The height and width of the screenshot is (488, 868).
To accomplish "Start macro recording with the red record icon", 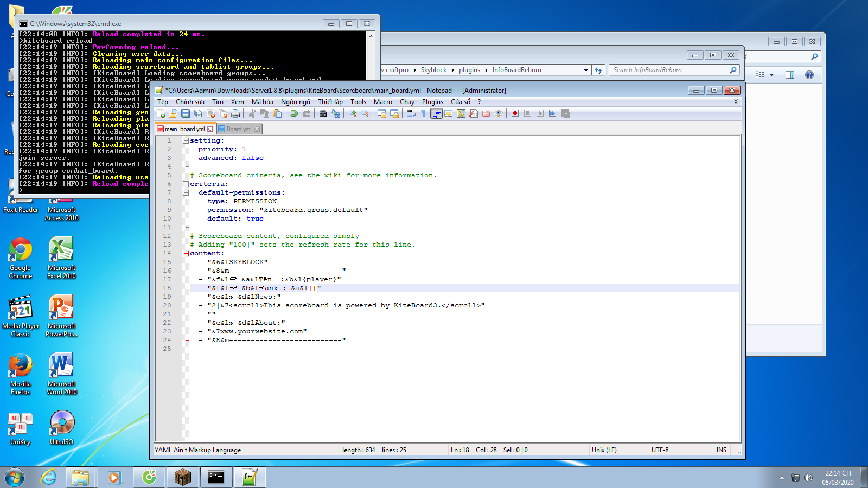I will tap(515, 113).
